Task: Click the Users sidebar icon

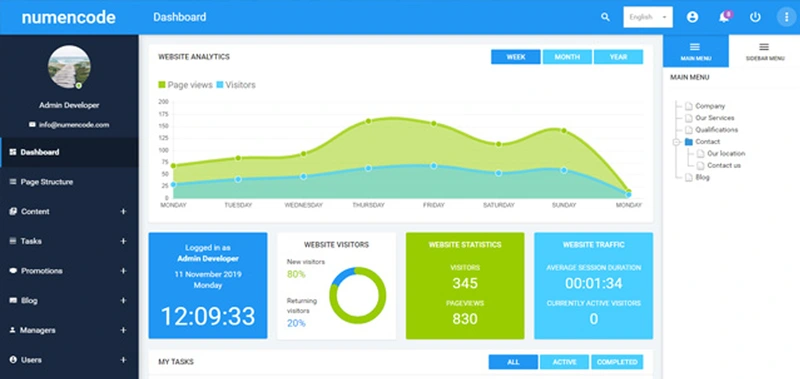Action: pyautogui.click(x=13, y=360)
